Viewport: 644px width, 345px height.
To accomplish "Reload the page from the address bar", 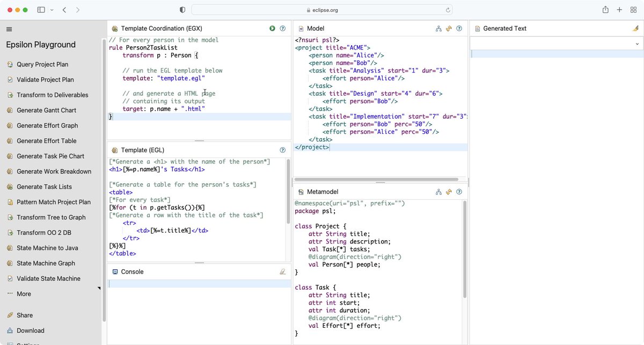I will pos(448,10).
